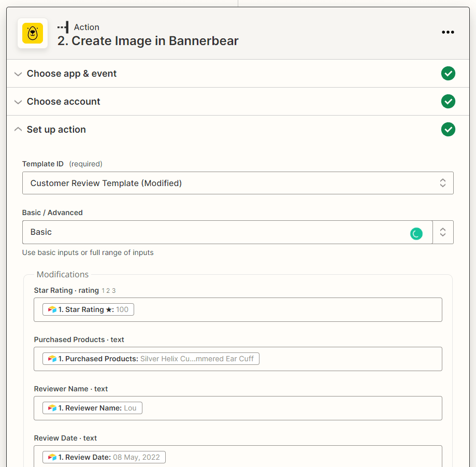Screen dimensions: 476x467
Task: Click the Star Rating input field
Action: pyautogui.click(x=238, y=309)
